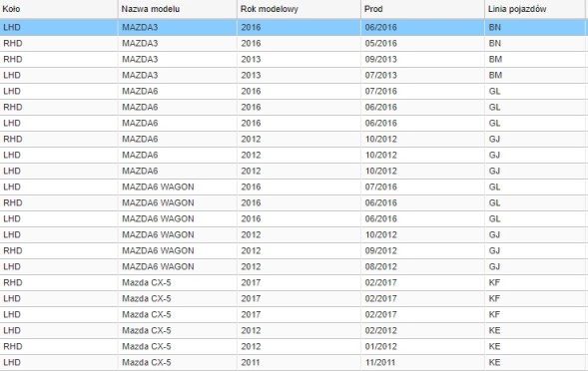588x371 pixels.
Task: Select the 09/2013 Prod cell
Action: [x=380, y=59]
